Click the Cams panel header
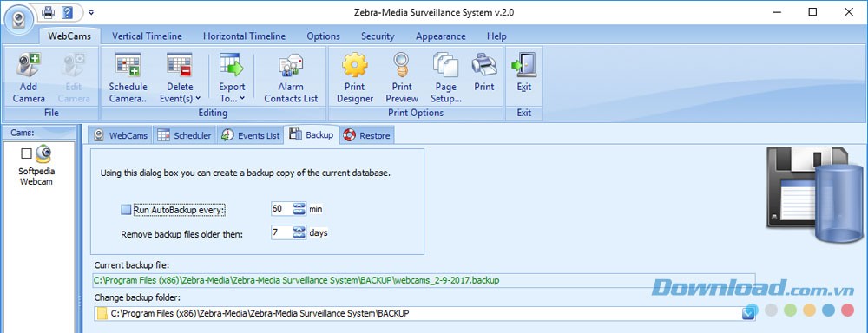 (x=39, y=132)
